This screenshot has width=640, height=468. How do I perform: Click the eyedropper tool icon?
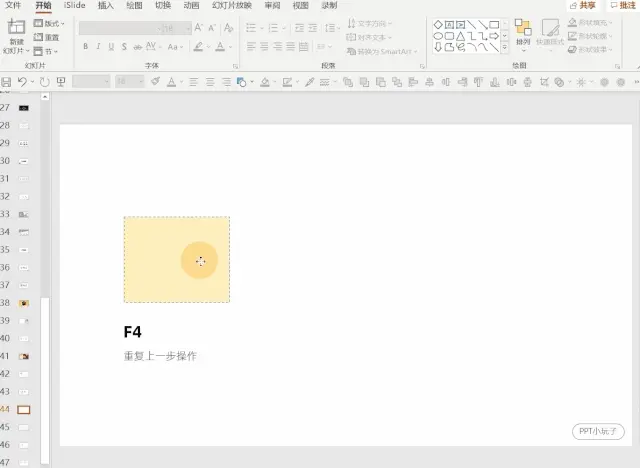click(x=309, y=82)
